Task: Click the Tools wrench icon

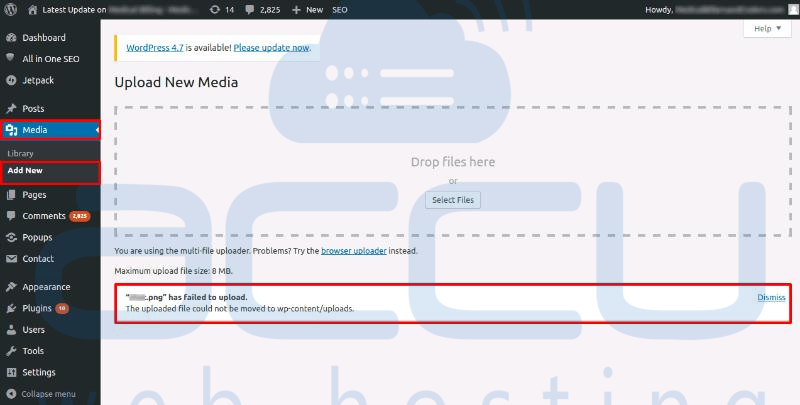Action: (x=11, y=351)
